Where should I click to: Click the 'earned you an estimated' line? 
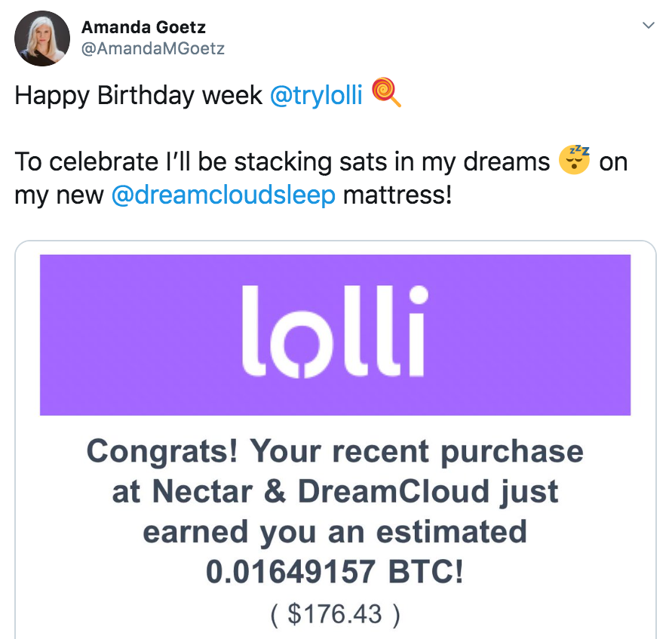pyautogui.click(x=335, y=532)
